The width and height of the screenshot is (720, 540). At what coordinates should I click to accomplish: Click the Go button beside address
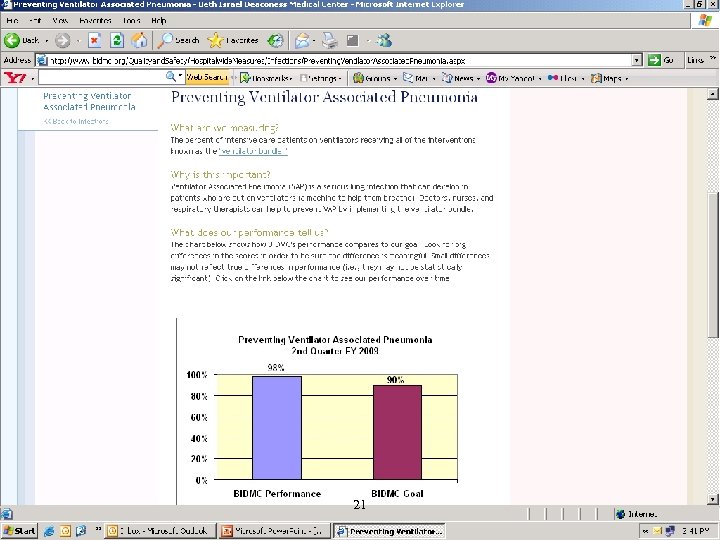(661, 60)
